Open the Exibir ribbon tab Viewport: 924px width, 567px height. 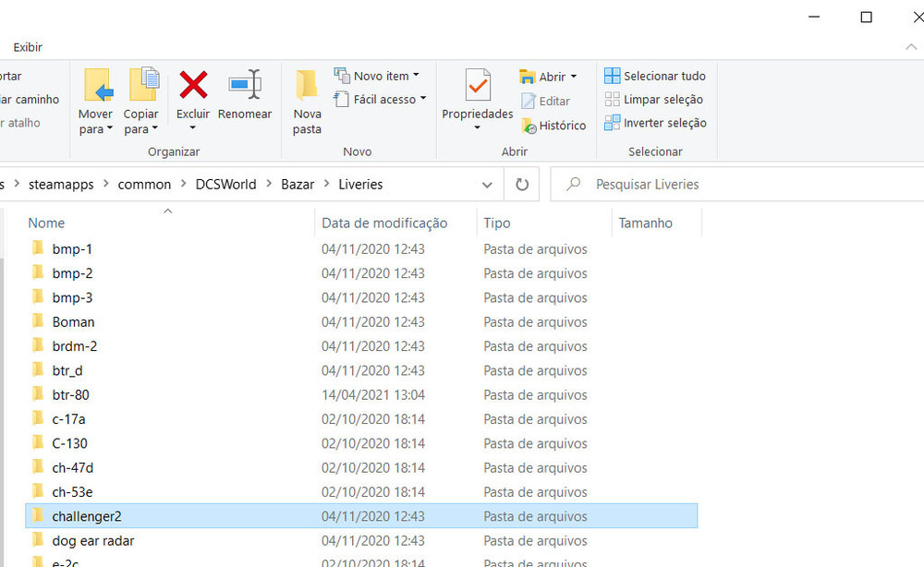tap(28, 47)
